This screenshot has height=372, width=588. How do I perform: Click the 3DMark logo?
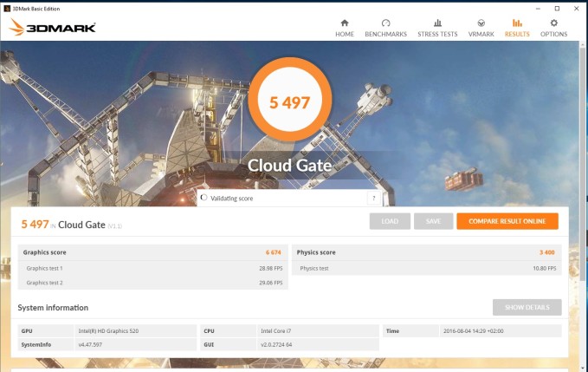[52, 27]
